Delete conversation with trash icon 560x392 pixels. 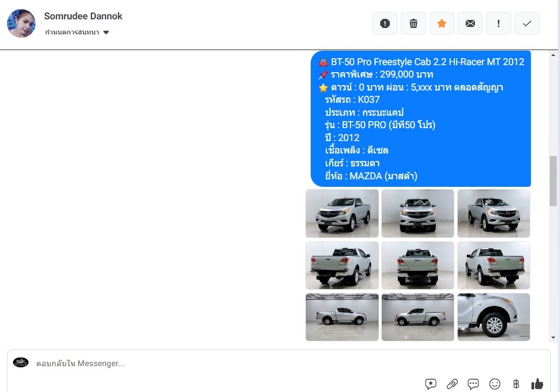tap(413, 24)
